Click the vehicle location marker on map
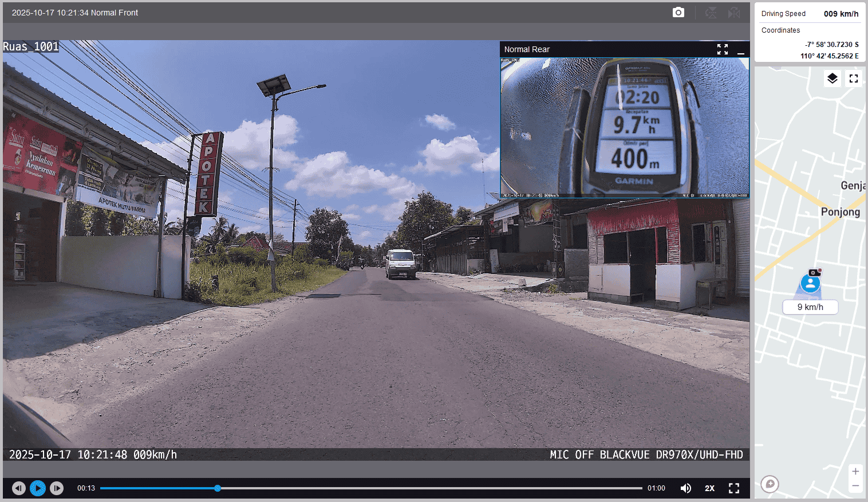 [810, 283]
